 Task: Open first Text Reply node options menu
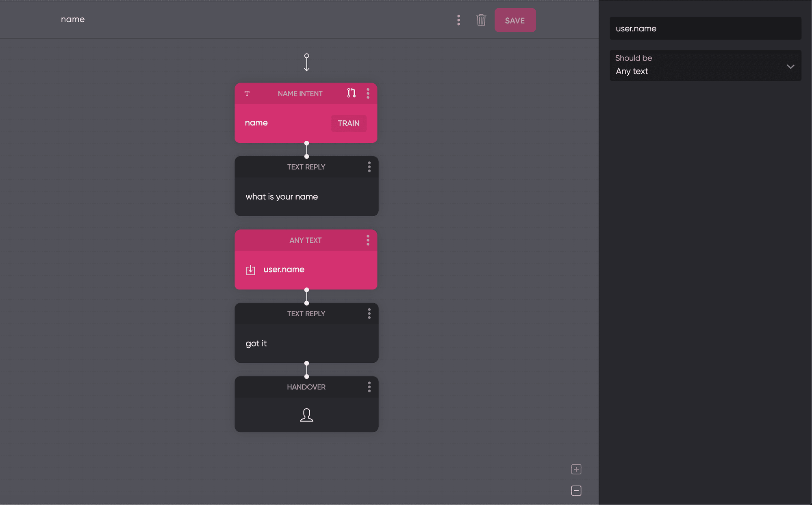tap(369, 167)
